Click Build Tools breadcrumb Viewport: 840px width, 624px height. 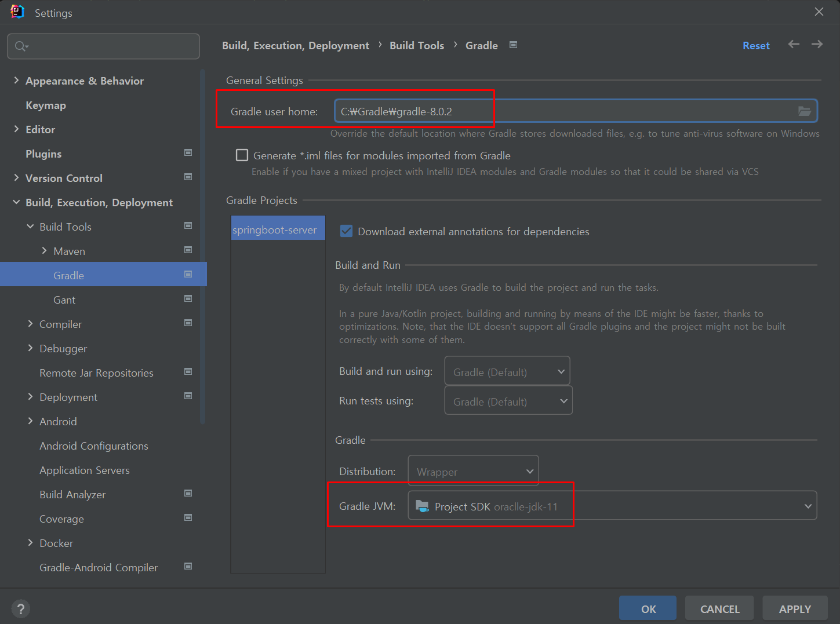[417, 45]
